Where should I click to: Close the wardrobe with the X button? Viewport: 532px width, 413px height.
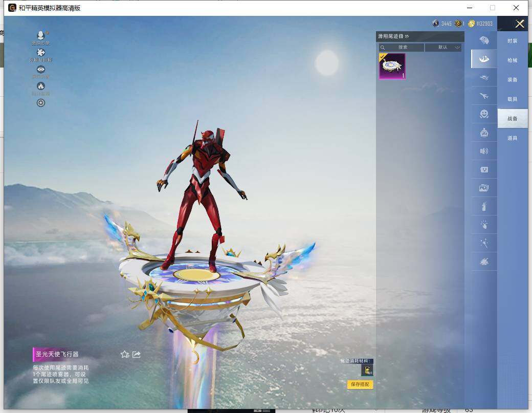(x=520, y=24)
